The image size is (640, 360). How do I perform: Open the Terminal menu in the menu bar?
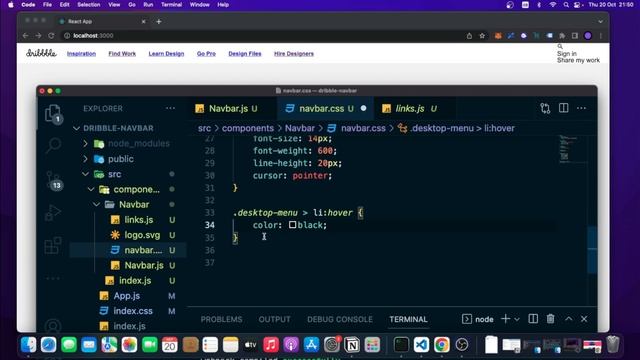click(x=171, y=5)
